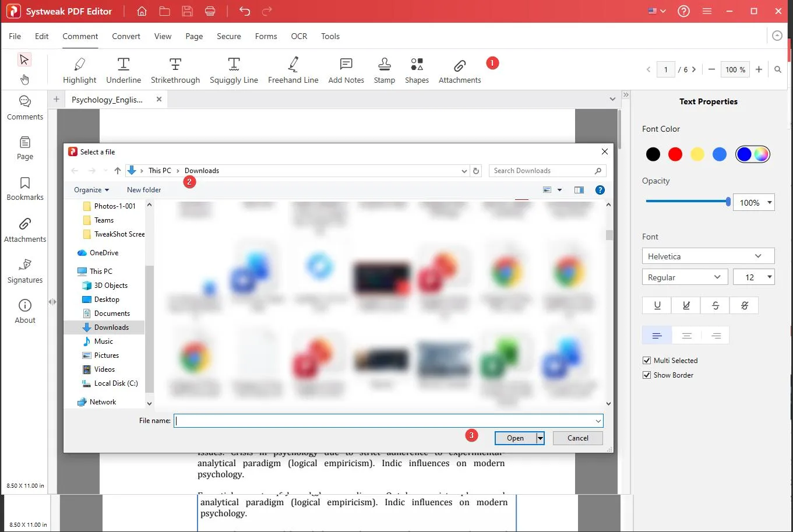Click the Open button to load file
The width and height of the screenshot is (793, 532).
515,438
